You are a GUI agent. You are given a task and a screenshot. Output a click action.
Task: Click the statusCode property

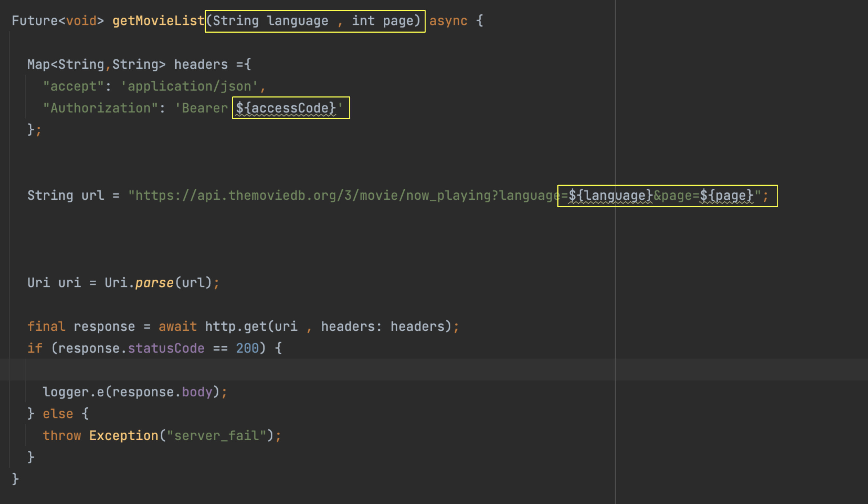coord(166,348)
